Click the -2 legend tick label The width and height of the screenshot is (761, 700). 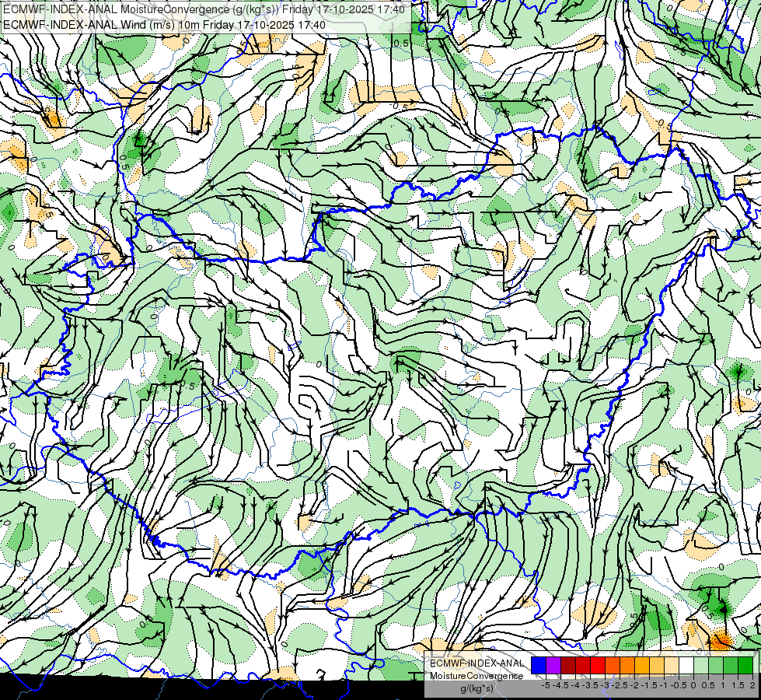[x=634, y=685]
